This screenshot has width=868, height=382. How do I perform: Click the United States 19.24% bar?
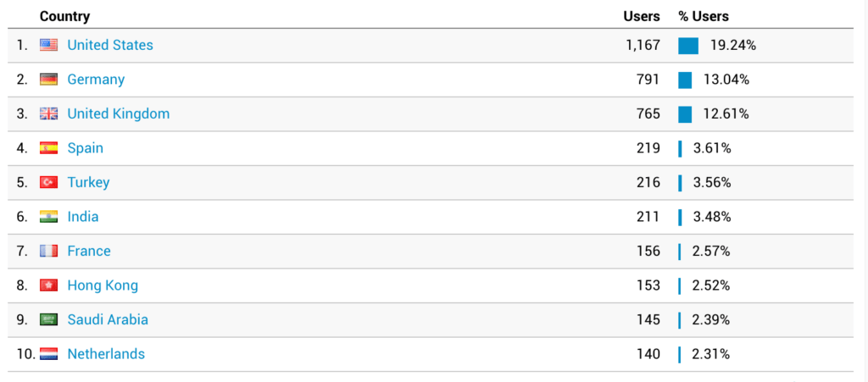688,46
